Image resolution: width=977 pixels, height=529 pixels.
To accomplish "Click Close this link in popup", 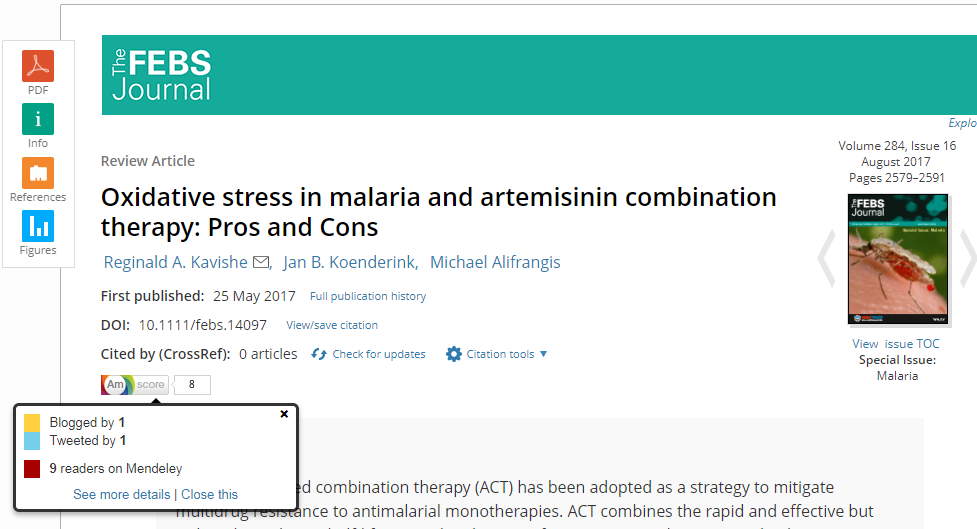I will 209,494.
